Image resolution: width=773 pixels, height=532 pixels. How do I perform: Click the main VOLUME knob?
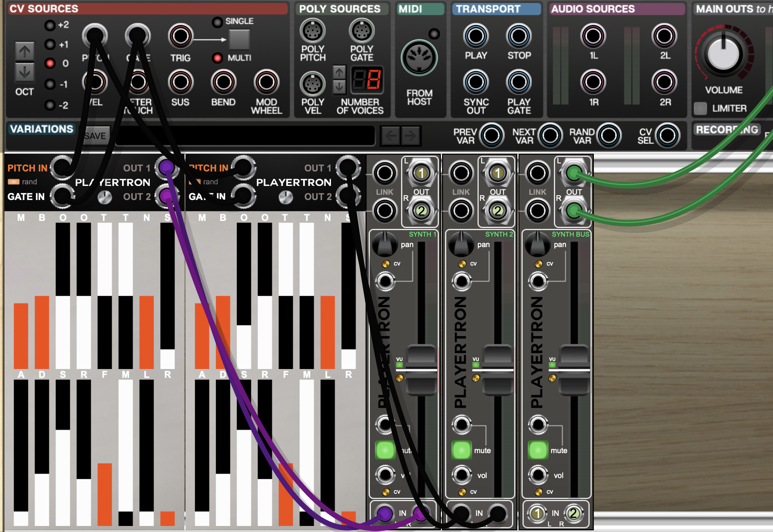pos(723,54)
